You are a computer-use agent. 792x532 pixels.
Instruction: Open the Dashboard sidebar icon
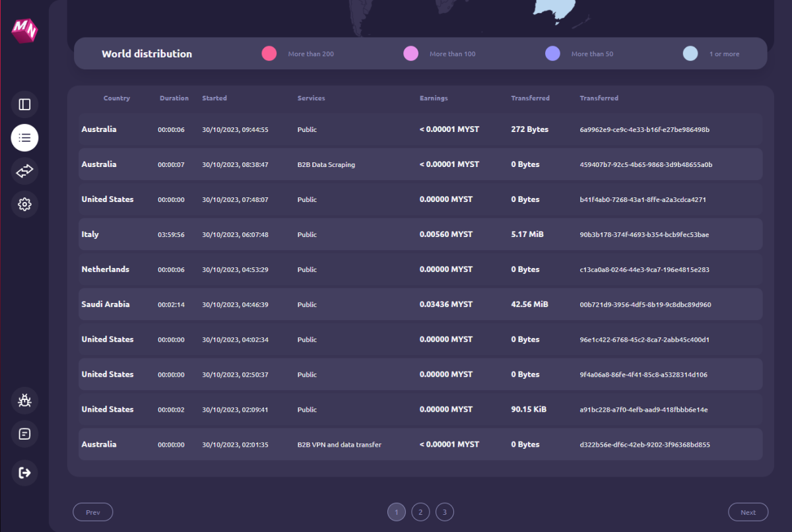24,104
